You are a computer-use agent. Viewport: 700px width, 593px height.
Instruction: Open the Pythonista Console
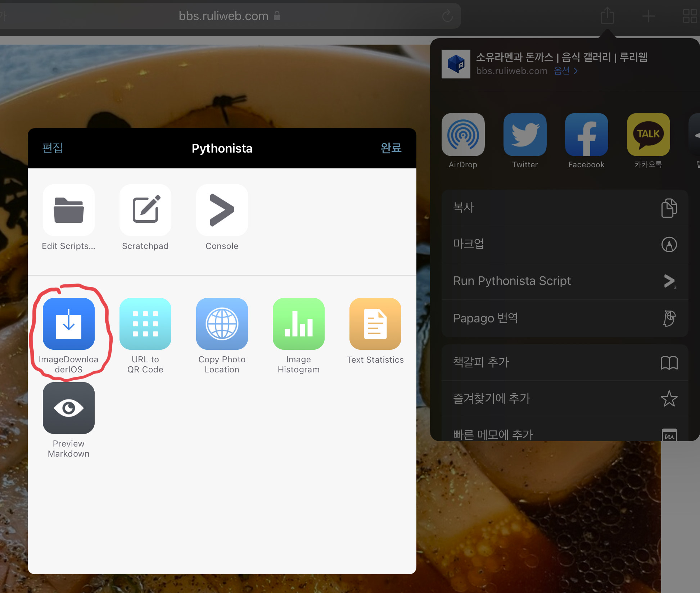[222, 210]
